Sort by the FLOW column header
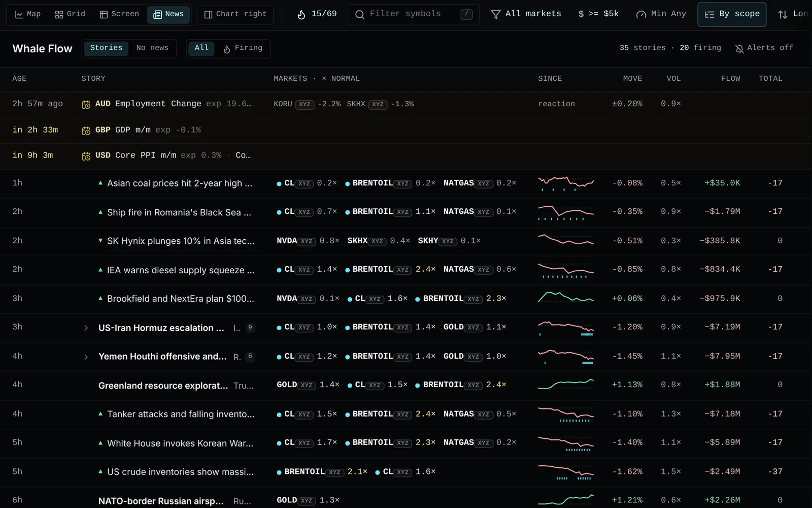 pos(730,79)
